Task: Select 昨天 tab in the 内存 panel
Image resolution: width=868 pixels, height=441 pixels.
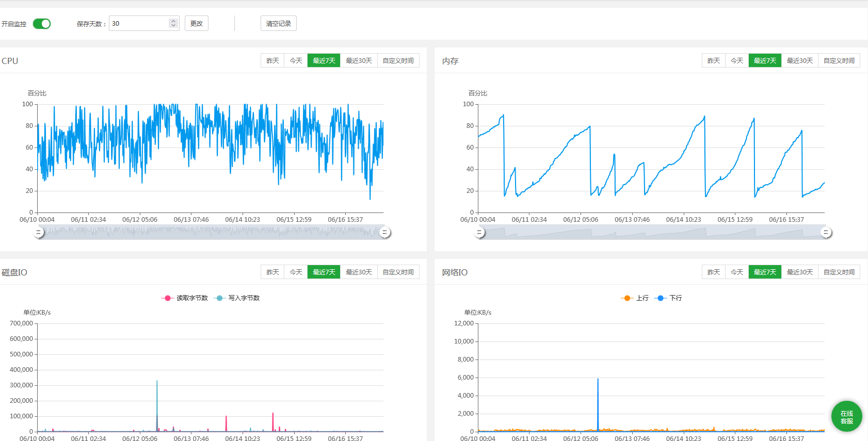Action: tap(714, 60)
